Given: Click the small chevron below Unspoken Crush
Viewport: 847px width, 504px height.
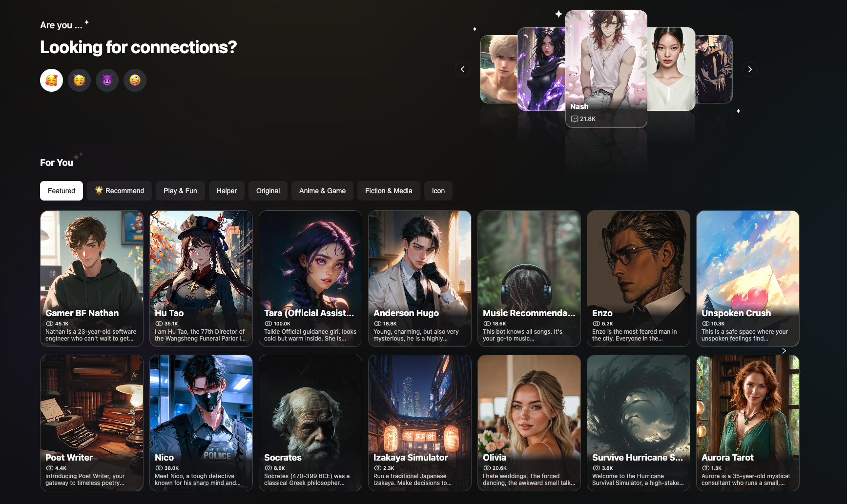Looking at the screenshot, I should tap(784, 351).
